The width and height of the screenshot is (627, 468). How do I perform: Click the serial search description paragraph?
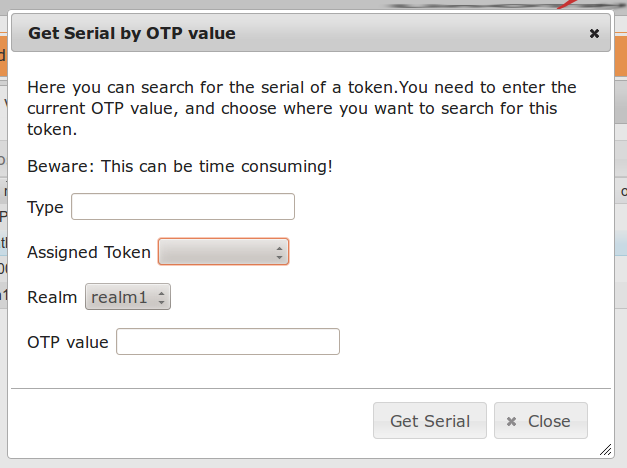(300, 108)
